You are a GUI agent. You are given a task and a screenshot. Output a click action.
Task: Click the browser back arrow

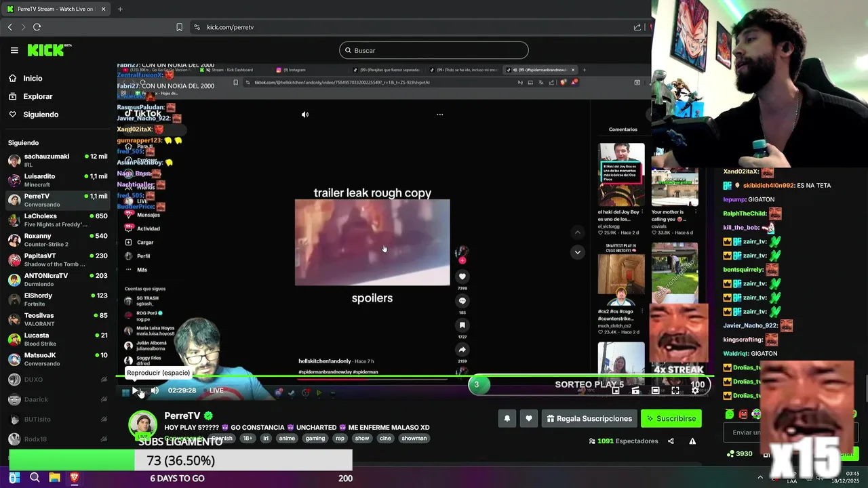(10, 27)
